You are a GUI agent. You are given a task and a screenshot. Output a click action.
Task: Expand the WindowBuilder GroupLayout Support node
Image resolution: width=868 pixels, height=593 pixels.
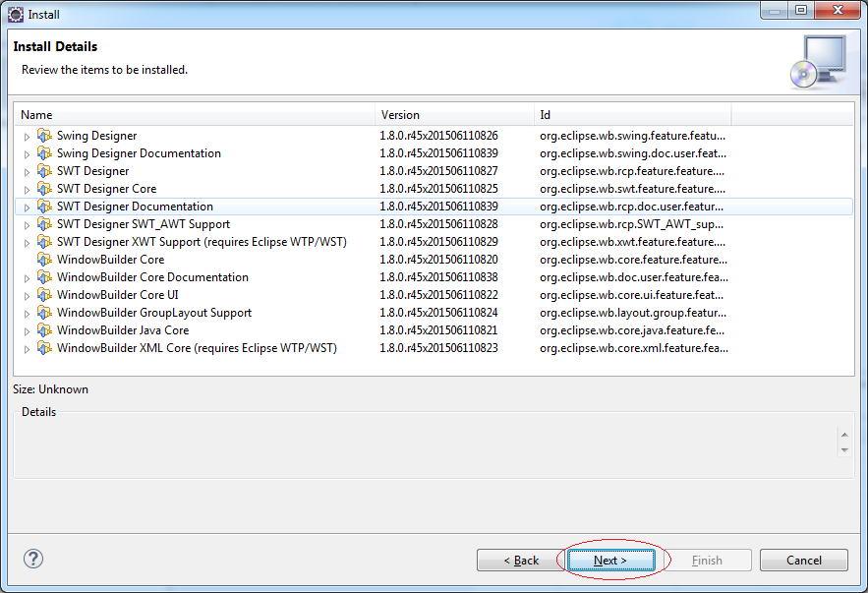coord(27,314)
